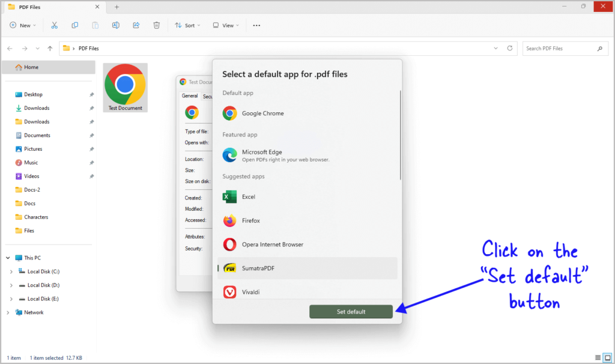The height and width of the screenshot is (364, 615).
Task: Choose Opera Internet Browser option
Action: coord(307,244)
